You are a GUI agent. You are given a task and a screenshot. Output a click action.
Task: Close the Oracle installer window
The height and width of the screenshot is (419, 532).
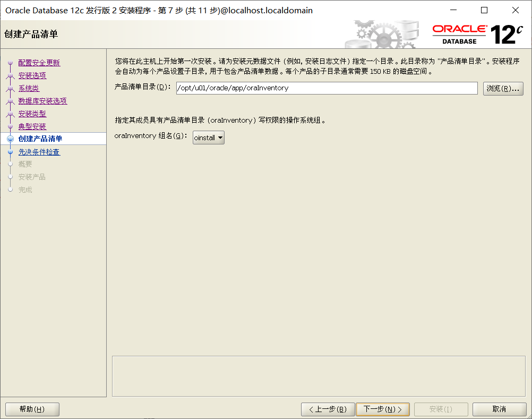click(516, 10)
